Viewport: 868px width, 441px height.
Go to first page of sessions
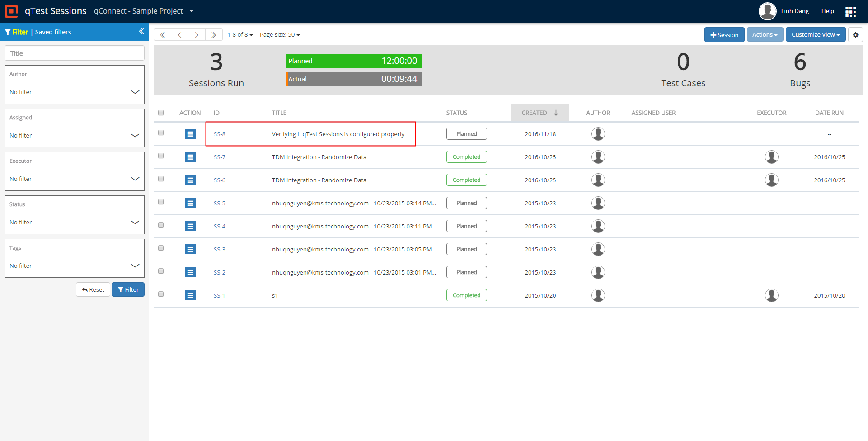(x=162, y=35)
